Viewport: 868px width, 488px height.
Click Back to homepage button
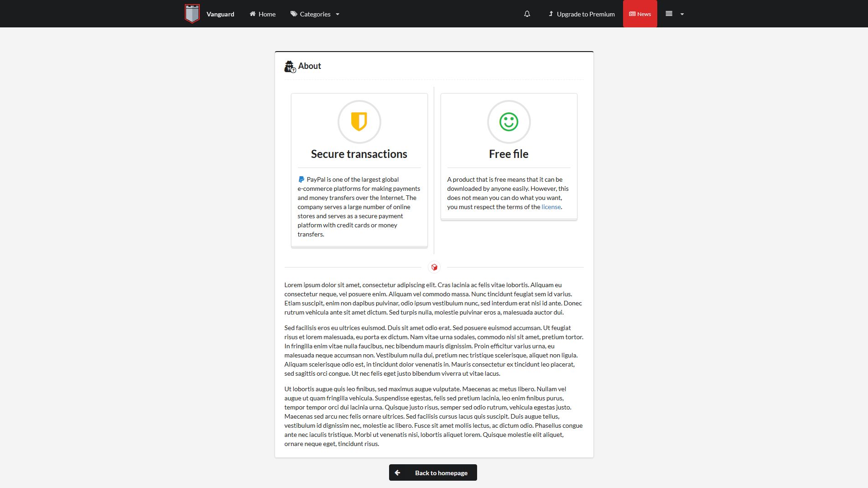[x=433, y=472]
